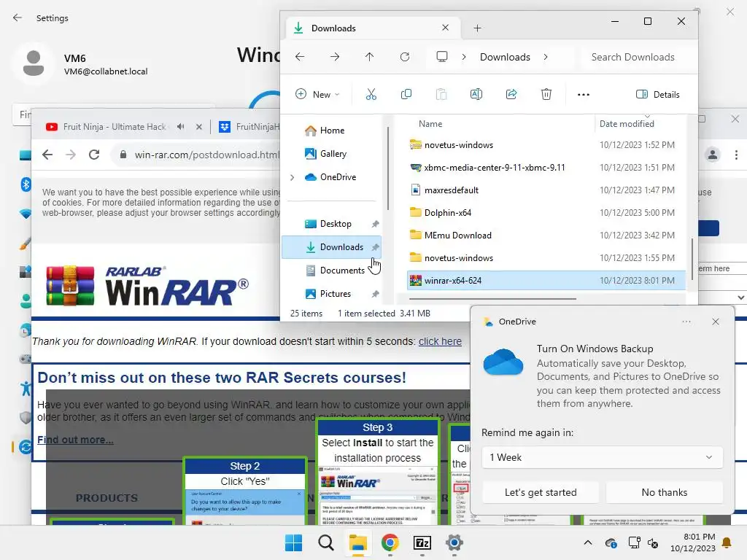Sort files by Name column header

(x=430, y=124)
